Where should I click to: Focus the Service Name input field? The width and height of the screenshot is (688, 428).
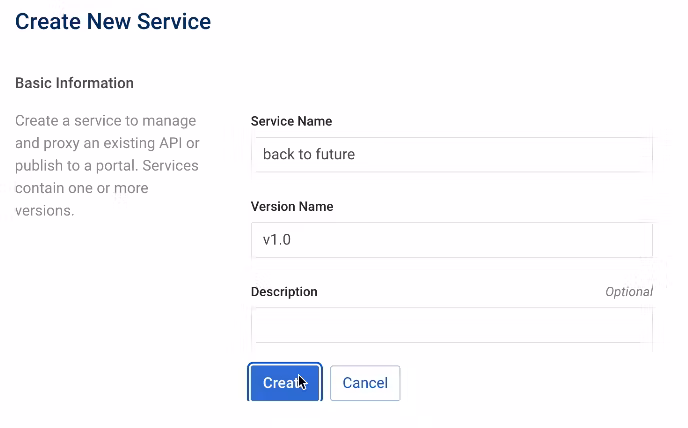tap(450, 155)
